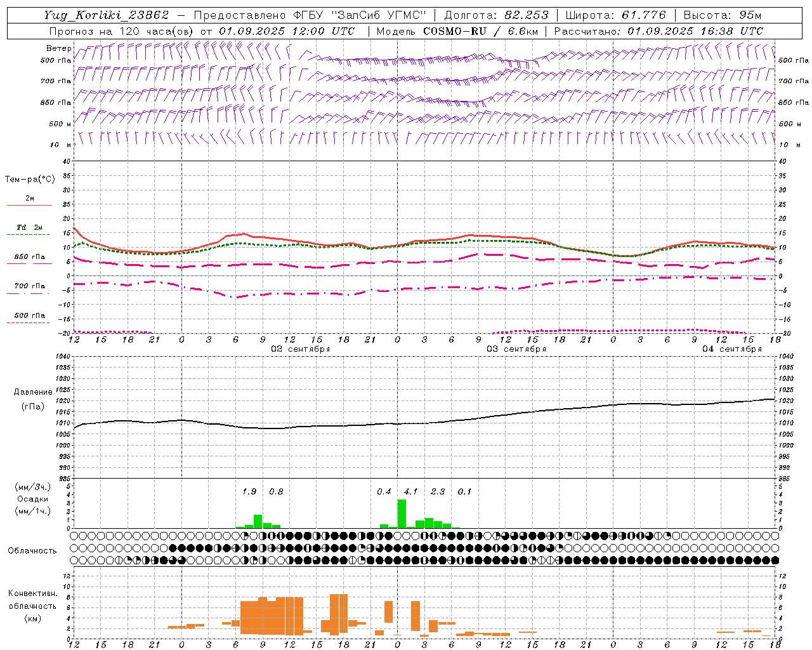Click the station name Yug_Korliki_23862

[x=107, y=15]
